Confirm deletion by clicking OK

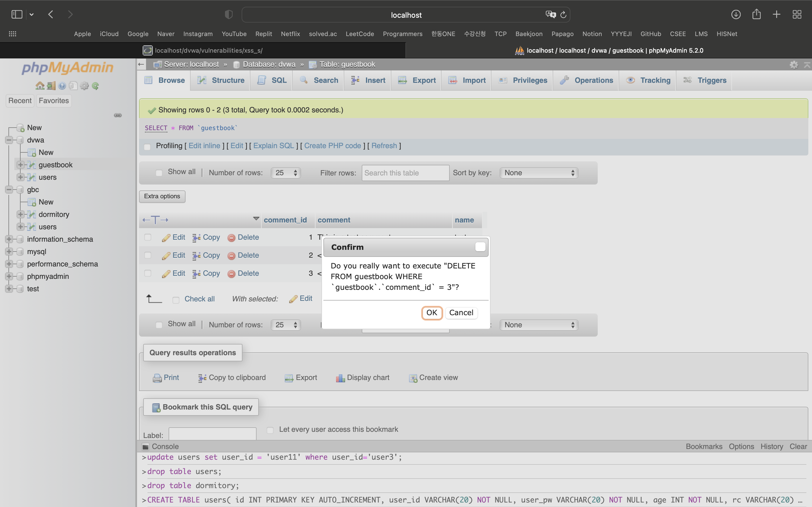pyautogui.click(x=431, y=313)
